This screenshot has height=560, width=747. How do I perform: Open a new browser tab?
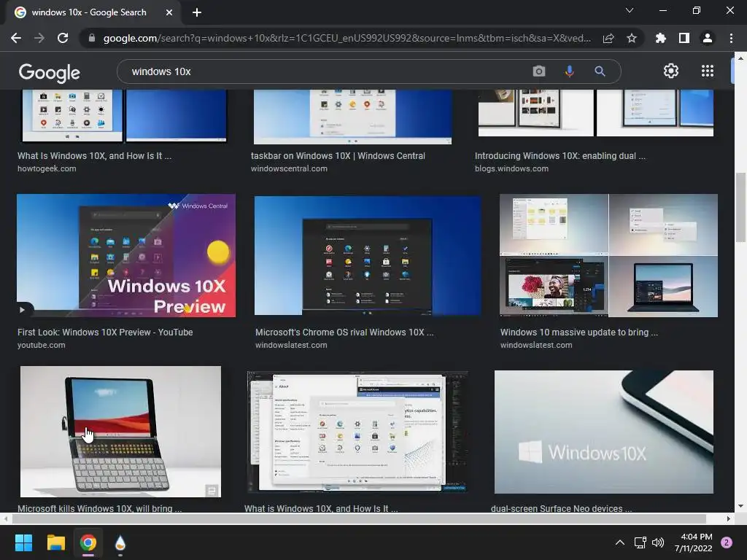[x=197, y=12]
